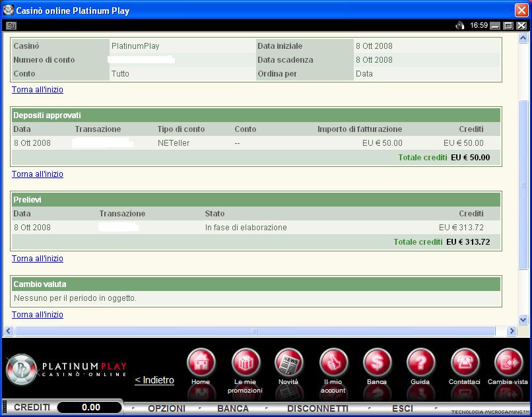
Task: Open Il mio account thumbs-up icon
Action: click(333, 362)
